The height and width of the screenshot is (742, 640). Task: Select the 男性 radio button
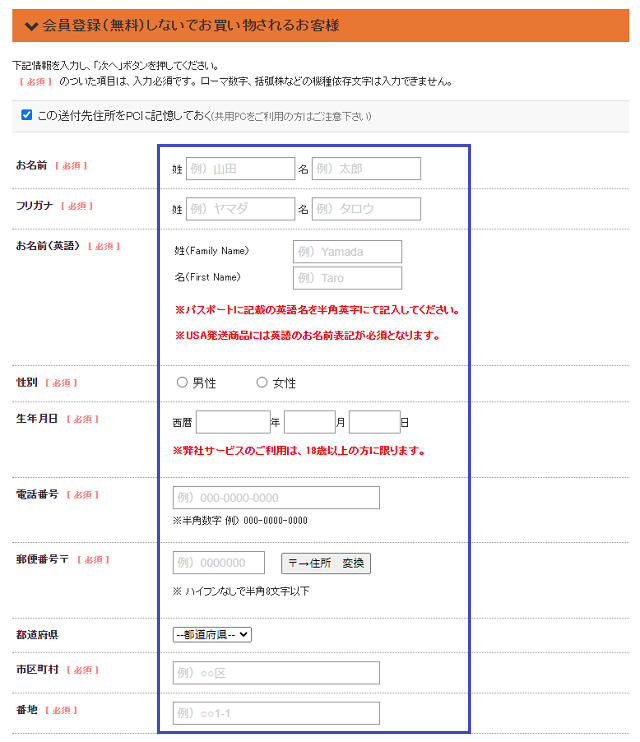pyautogui.click(x=182, y=382)
